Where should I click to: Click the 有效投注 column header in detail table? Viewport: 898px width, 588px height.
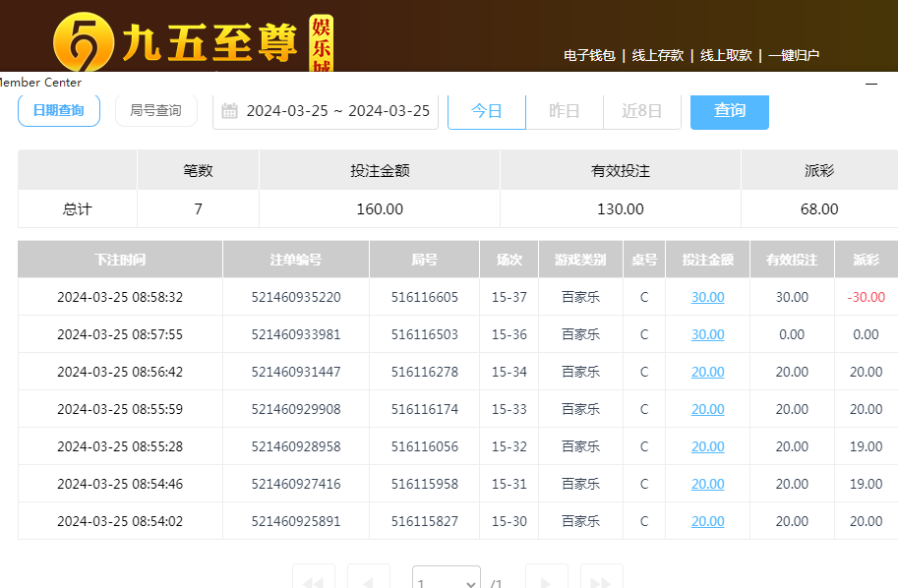pos(792,260)
